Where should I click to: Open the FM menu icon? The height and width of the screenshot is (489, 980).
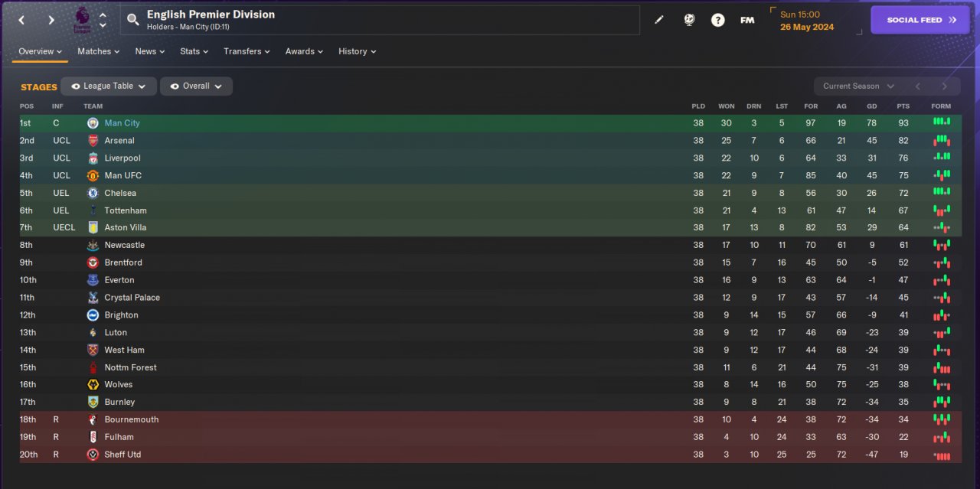pos(747,20)
